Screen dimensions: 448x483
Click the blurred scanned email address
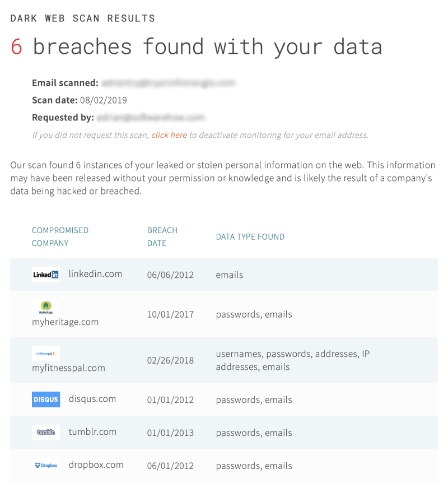(x=168, y=82)
